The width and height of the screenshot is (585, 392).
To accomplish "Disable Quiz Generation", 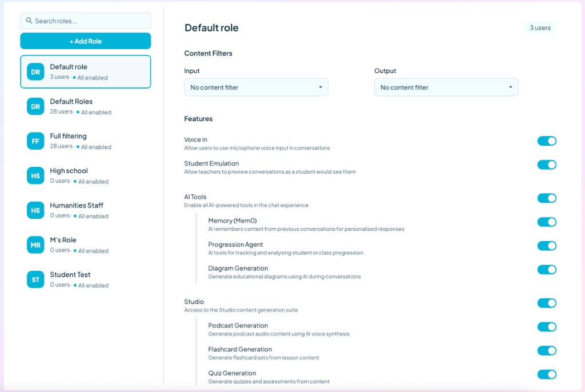I will (x=547, y=374).
